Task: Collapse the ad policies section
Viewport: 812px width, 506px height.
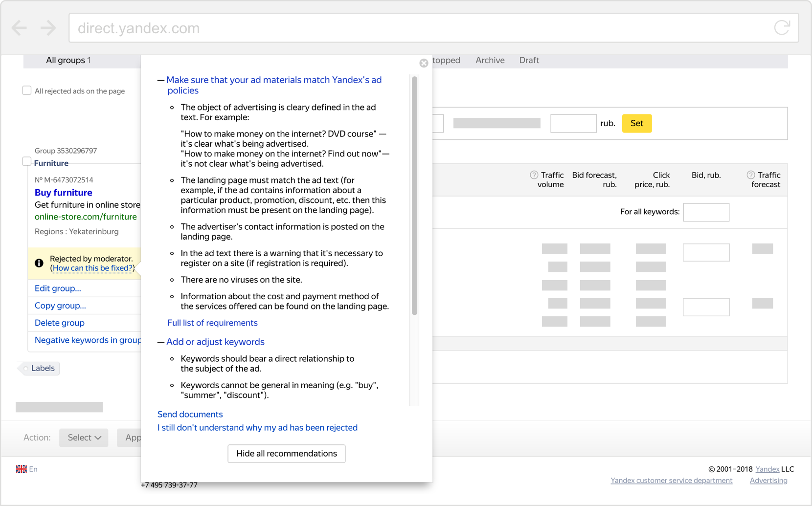Action: 161,80
